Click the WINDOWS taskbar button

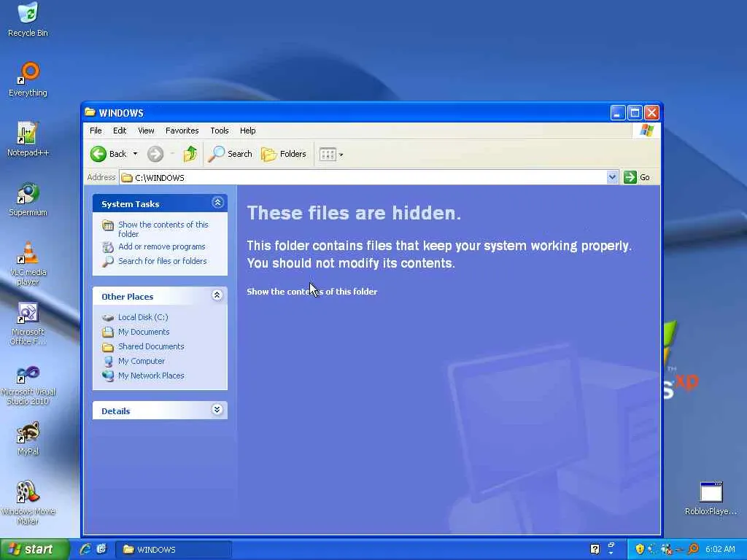click(174, 550)
